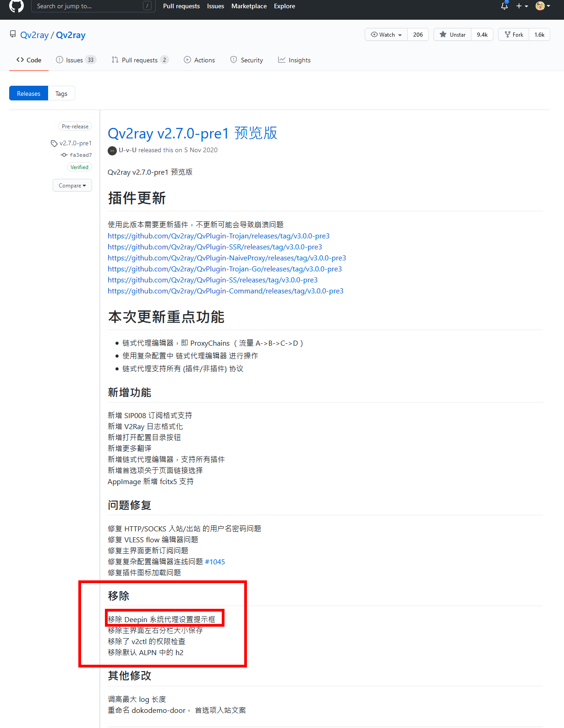Click the v2.7.0-pre1 tag link
564x728 pixels.
pyautogui.click(x=76, y=143)
